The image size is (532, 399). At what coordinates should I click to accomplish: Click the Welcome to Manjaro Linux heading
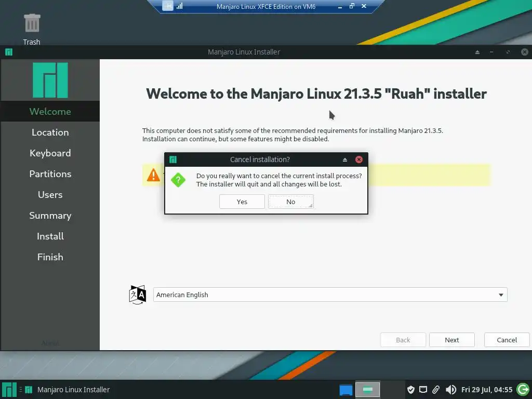[316, 94]
